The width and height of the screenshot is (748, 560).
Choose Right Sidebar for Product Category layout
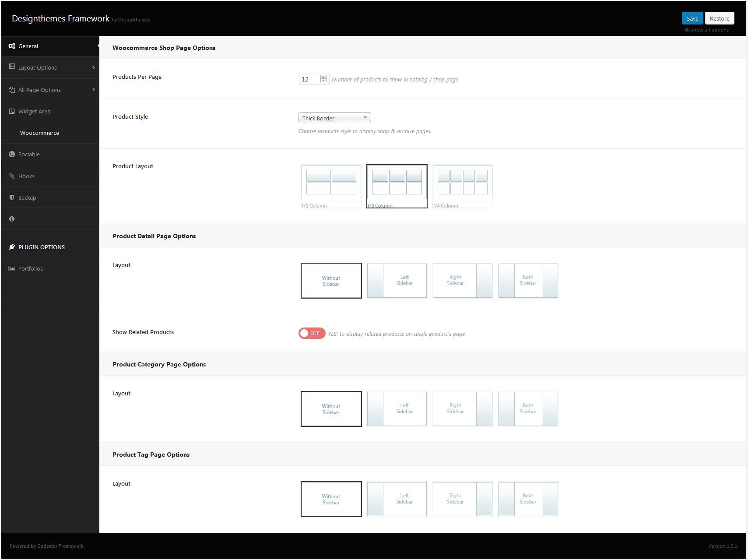coord(463,409)
